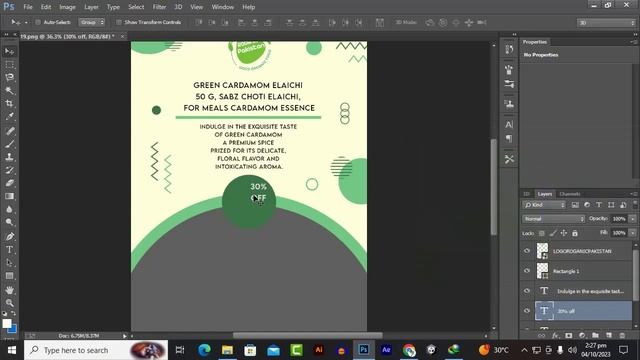Select the Rectangle 1 layer
Viewport: 640px width, 360px height.
click(584, 271)
